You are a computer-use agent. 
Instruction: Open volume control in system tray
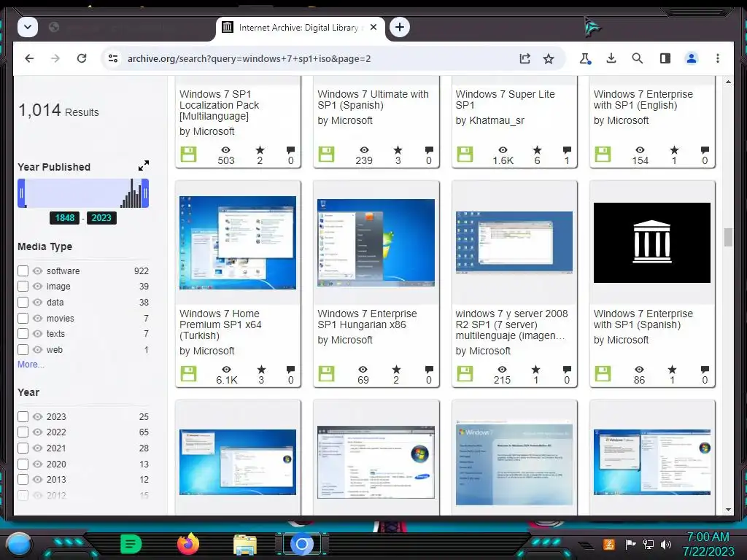[666, 544]
